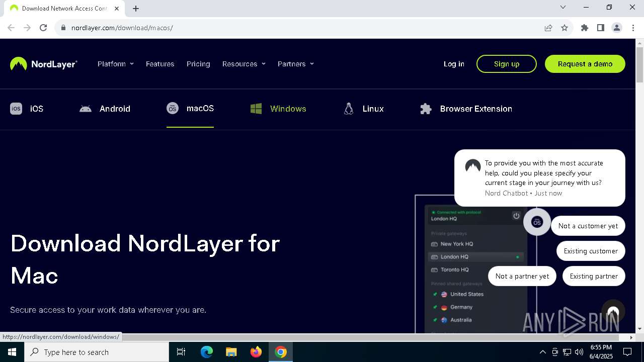Viewport: 644px width, 362px height.
Task: Open a new browser tab
Action: pyautogui.click(x=136, y=8)
